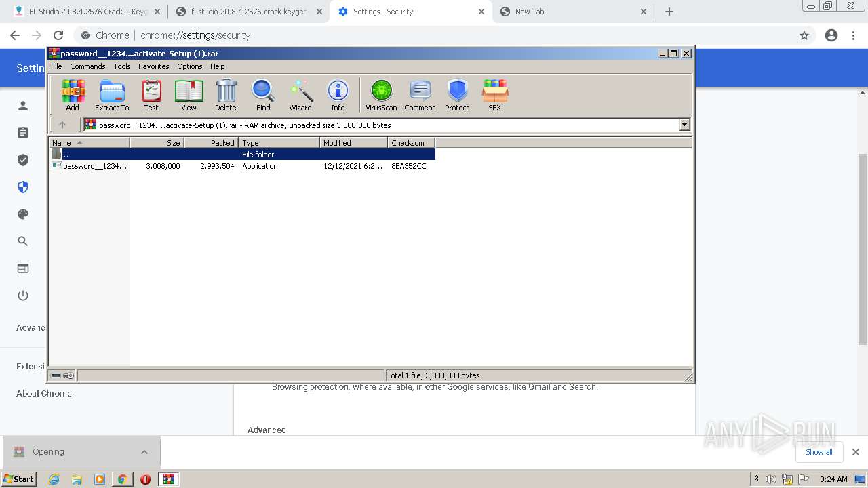Switch to the fl-studio-20-8-4-2576-crack-keygen tab
Screen dimensions: 868x488
tap(249, 12)
